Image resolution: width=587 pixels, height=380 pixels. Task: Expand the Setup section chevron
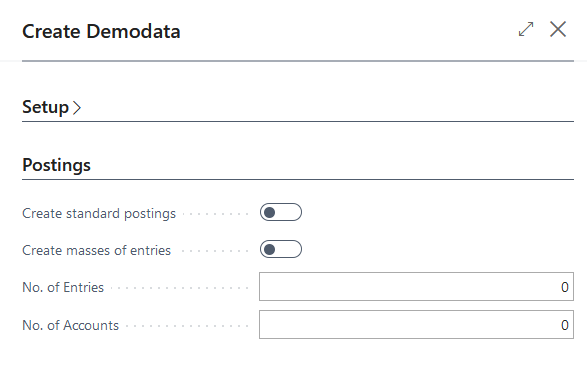77,107
